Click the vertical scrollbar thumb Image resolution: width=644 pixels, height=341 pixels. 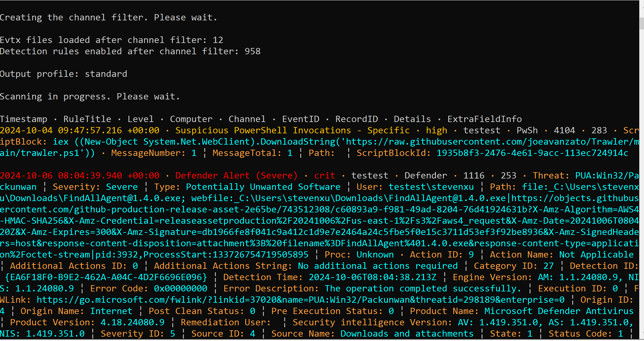click(641, 24)
